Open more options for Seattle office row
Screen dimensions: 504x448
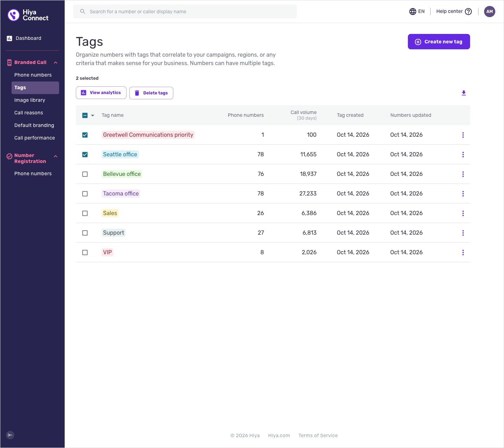pyautogui.click(x=463, y=155)
